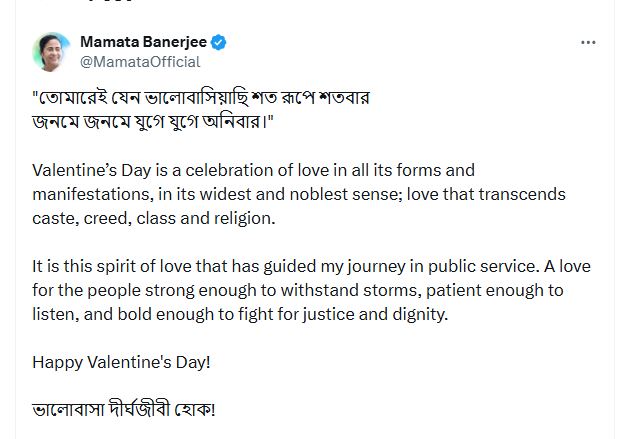
Task: Click the line starting "for the people strong"
Action: tap(298, 291)
